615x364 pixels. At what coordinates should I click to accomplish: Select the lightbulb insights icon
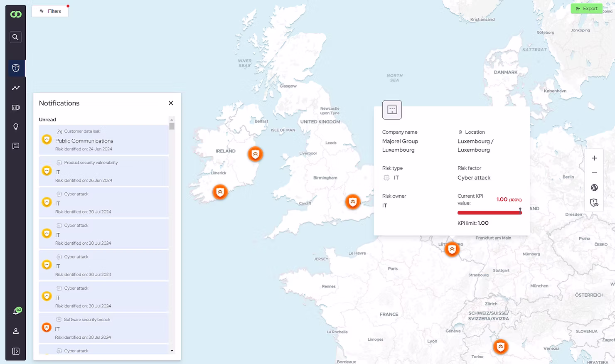pos(16,127)
